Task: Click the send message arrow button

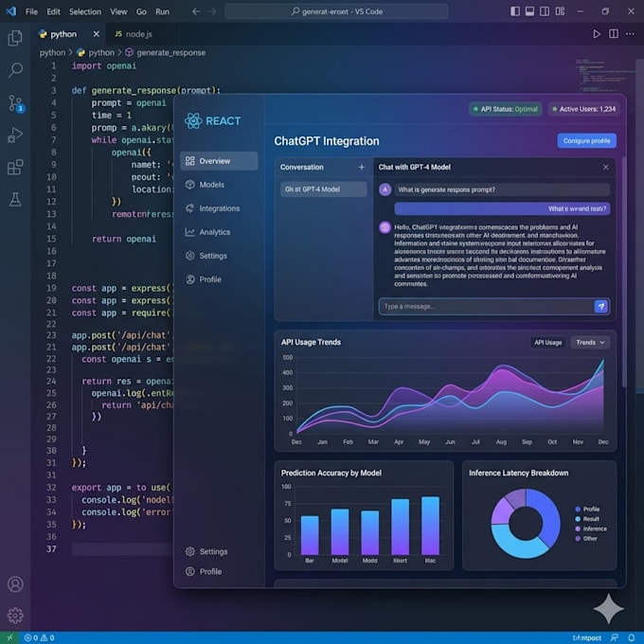Action: 600,307
